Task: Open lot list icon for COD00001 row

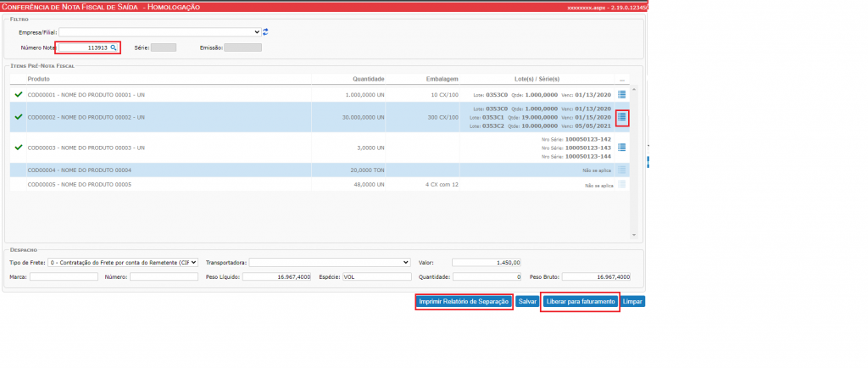Action: (x=621, y=95)
